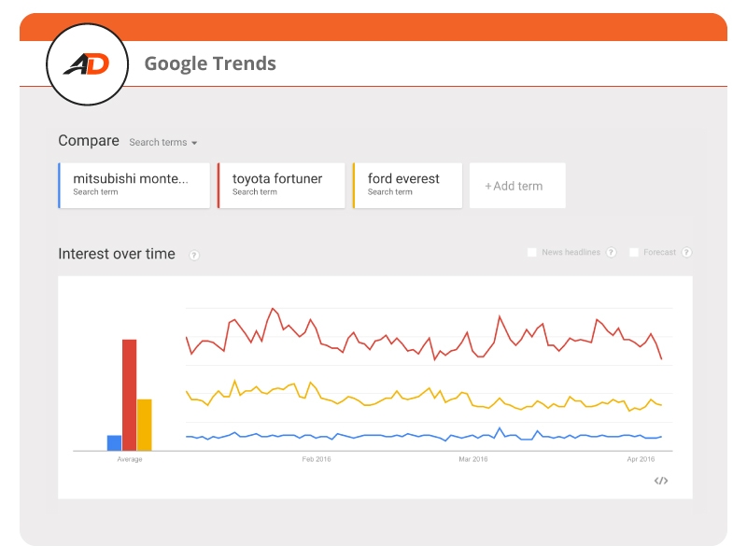
Task: Click the Google Trends title
Action: (210, 63)
